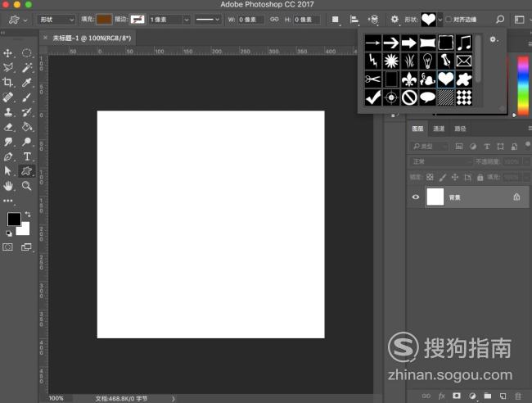This screenshot has width=532, height=403.
Task: Select the Hand tool
Action: coord(8,186)
